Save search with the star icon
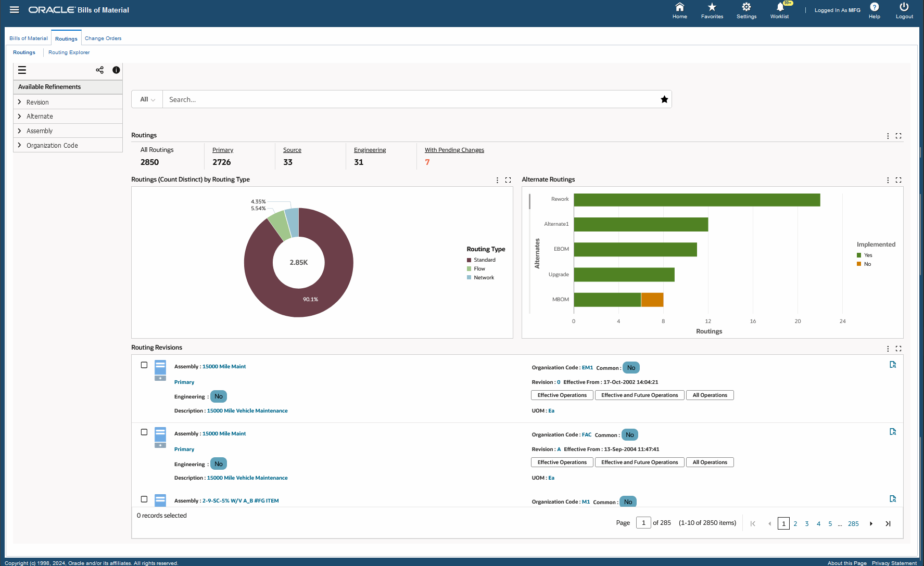Viewport: 924px width, 566px height. [664, 99]
